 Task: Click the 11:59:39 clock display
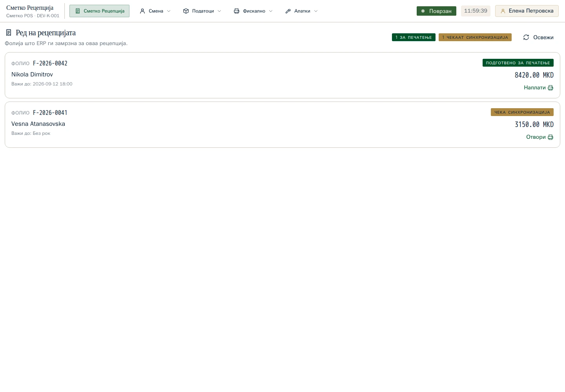(476, 11)
